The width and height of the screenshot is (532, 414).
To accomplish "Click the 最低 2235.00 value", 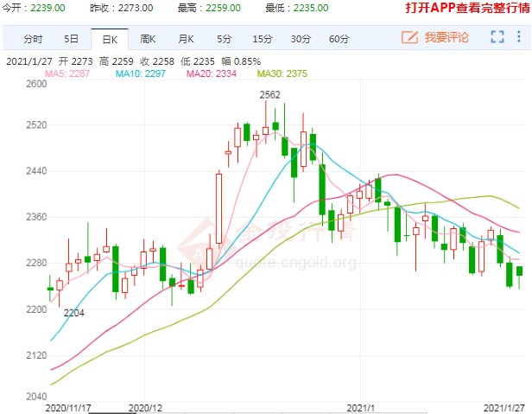I will click(311, 8).
